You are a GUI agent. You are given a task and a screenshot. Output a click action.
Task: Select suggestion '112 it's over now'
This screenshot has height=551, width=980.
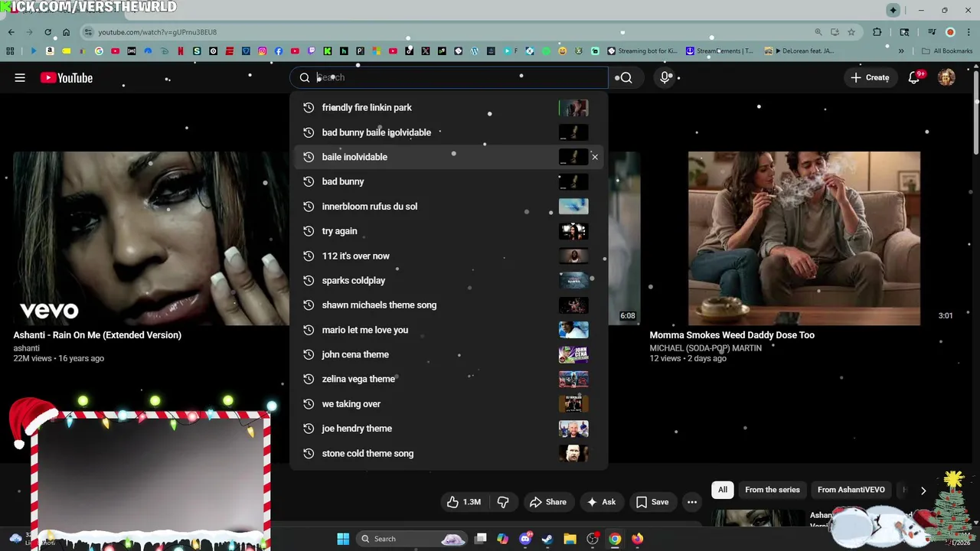449,256
